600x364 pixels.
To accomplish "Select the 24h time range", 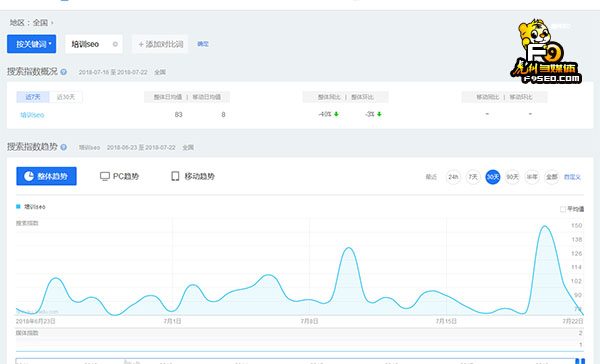I will pyautogui.click(x=453, y=177).
